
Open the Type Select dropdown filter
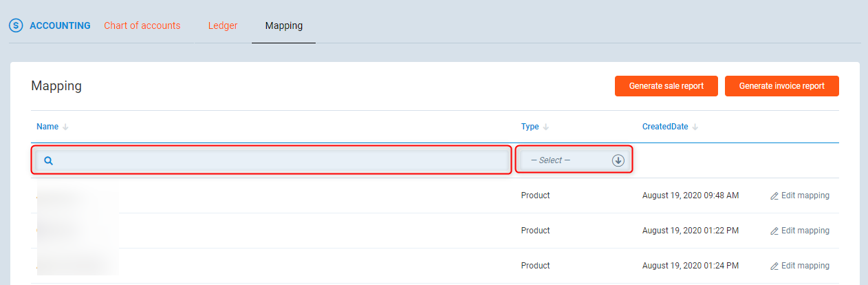[x=564, y=160]
